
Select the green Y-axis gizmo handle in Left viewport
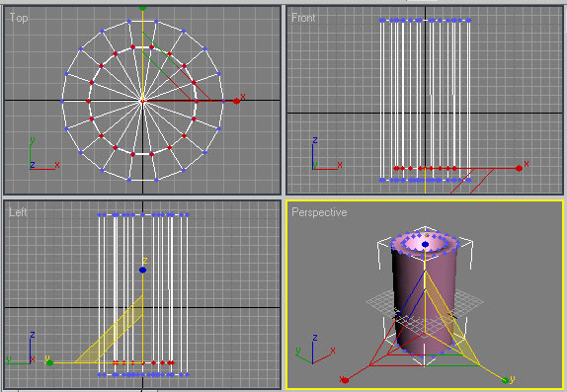[x=50, y=362]
